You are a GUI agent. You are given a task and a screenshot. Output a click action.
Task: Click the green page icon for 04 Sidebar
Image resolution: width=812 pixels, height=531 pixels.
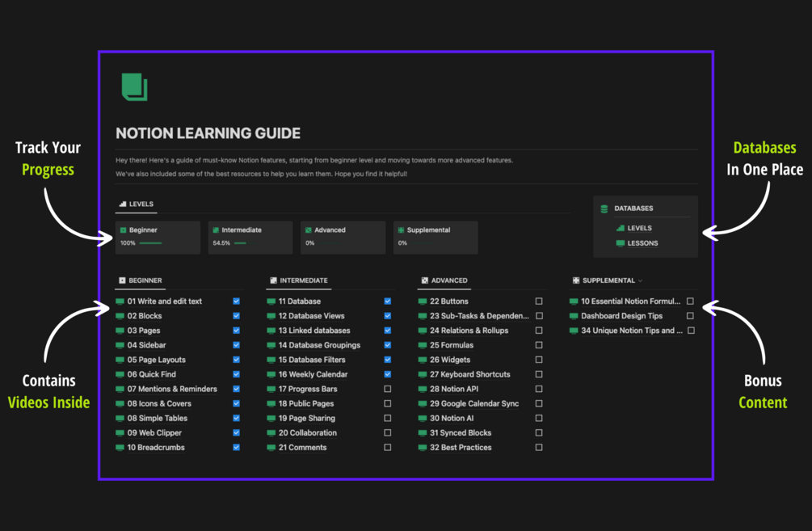pyautogui.click(x=120, y=345)
